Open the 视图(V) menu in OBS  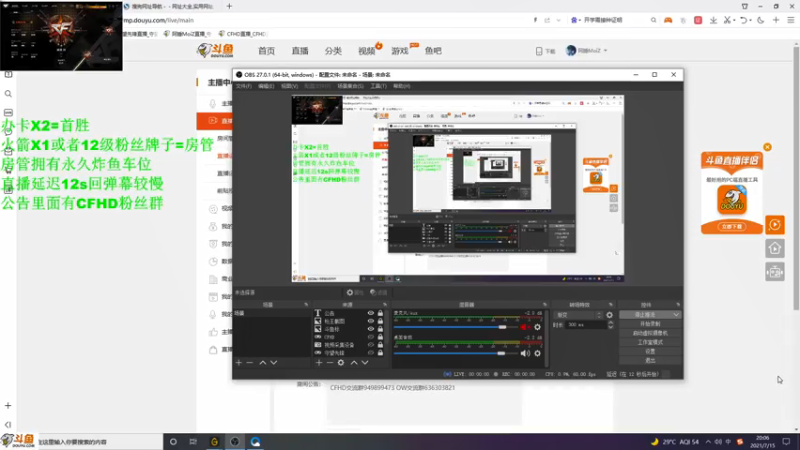point(289,86)
